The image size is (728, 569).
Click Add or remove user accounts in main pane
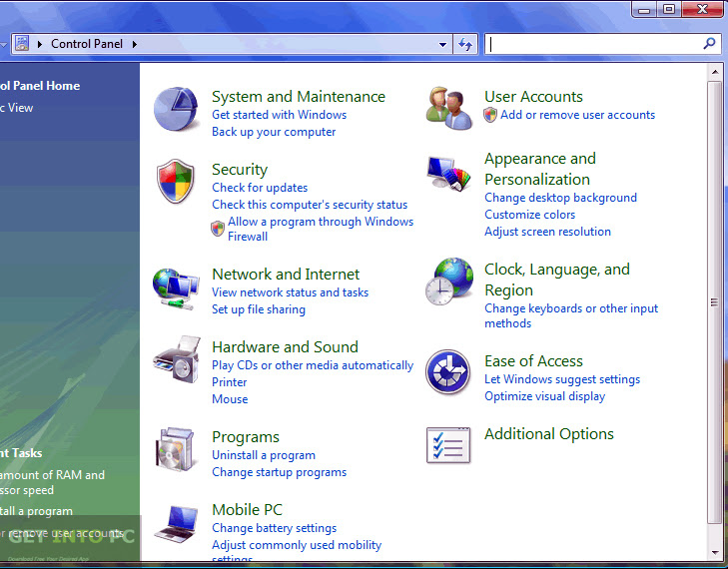pos(577,115)
